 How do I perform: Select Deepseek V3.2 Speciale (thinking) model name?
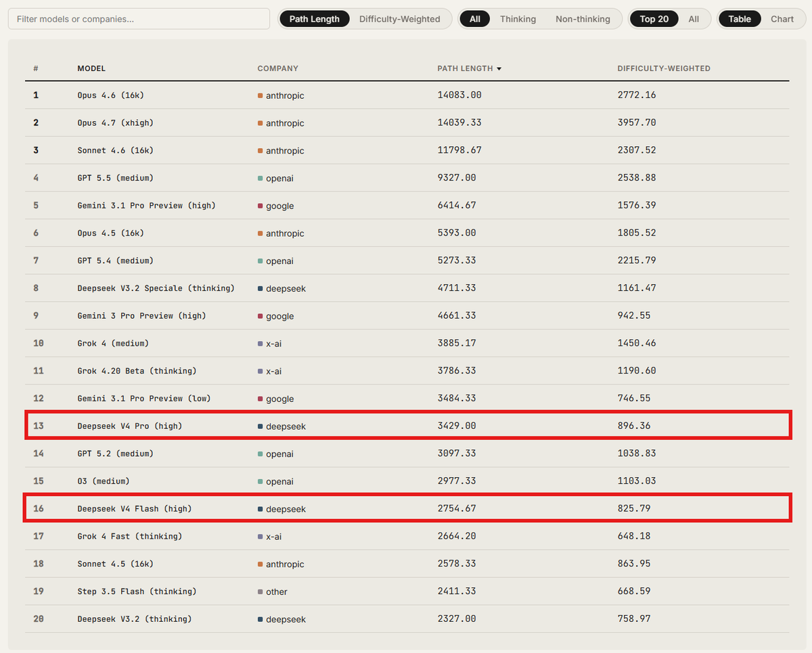click(x=156, y=288)
